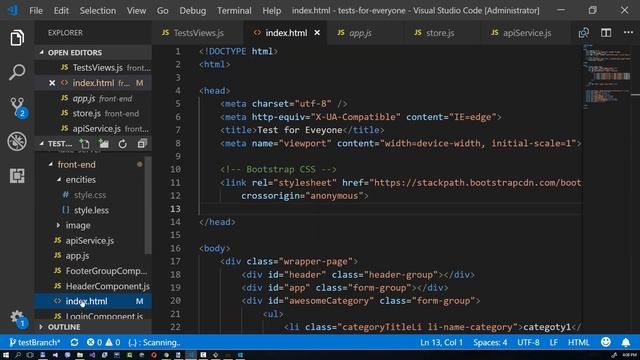Screen dimensions: 640x360
Task: Open Source Control view with 2 changes
Action: pos(18,107)
